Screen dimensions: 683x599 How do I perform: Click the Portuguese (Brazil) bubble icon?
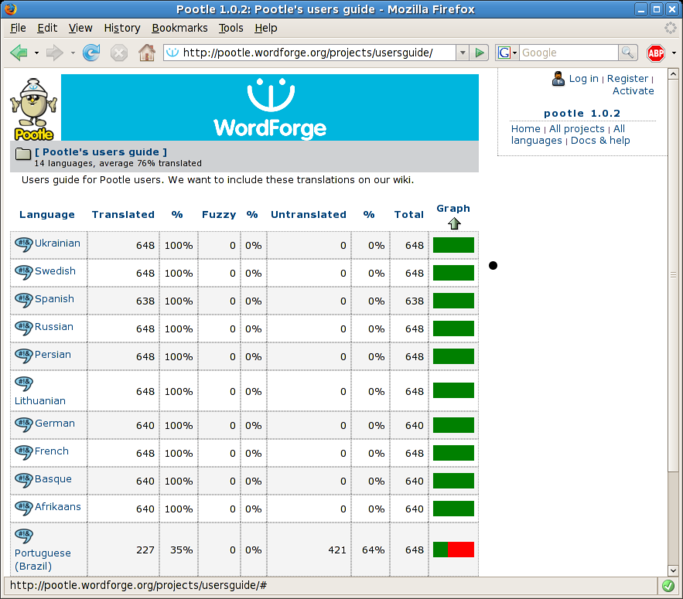pos(24,536)
